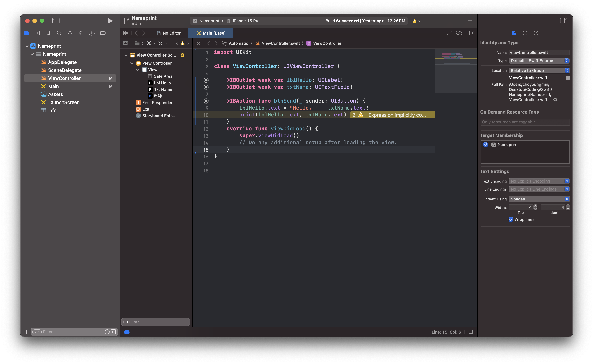Increment the Tab width stepper
The image size is (593, 364).
[535, 206]
